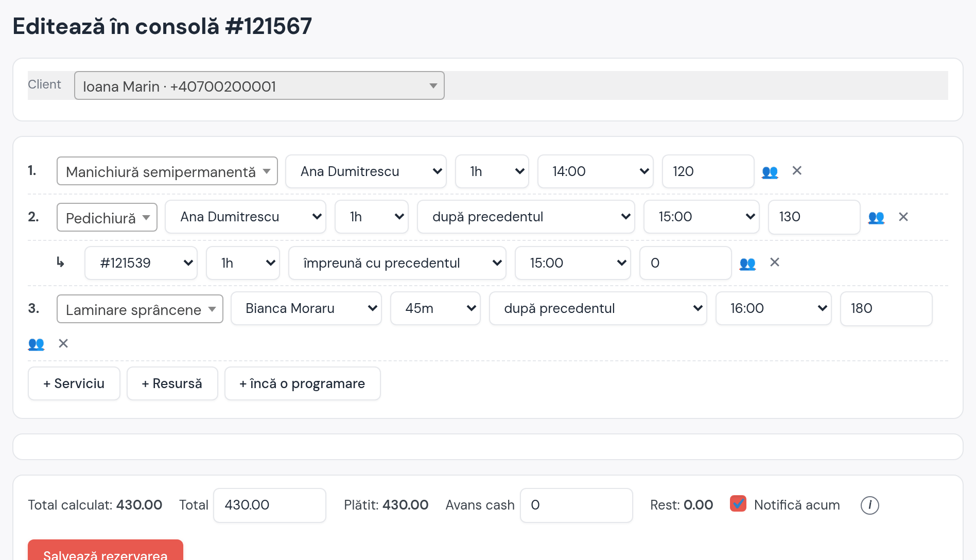Click the info icon next to Notifică acum
The width and height of the screenshot is (976, 560).
click(870, 505)
